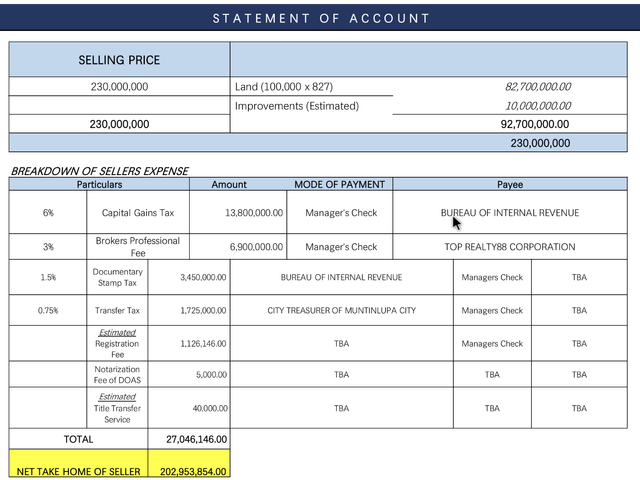Select Manager's Check in Capital Gains row
Image resolution: width=640 pixels, height=480 pixels.
340,212
